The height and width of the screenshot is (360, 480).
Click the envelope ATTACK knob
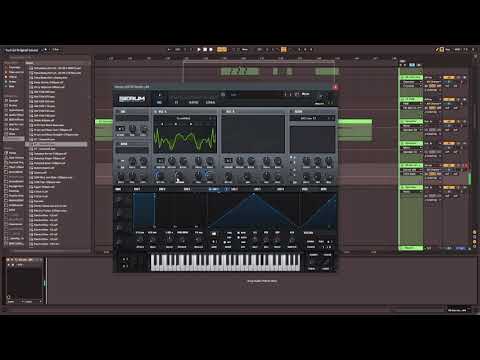(140, 240)
